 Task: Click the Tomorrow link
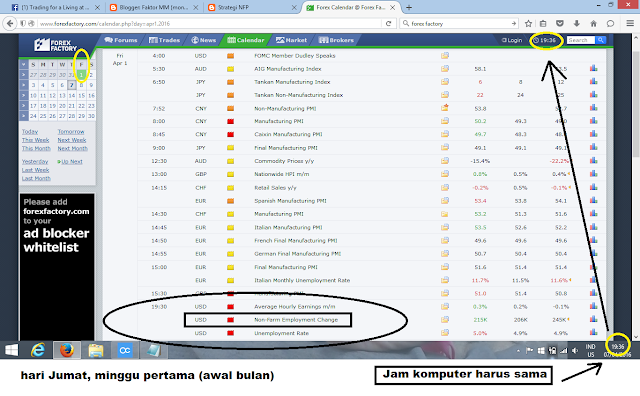71,131
